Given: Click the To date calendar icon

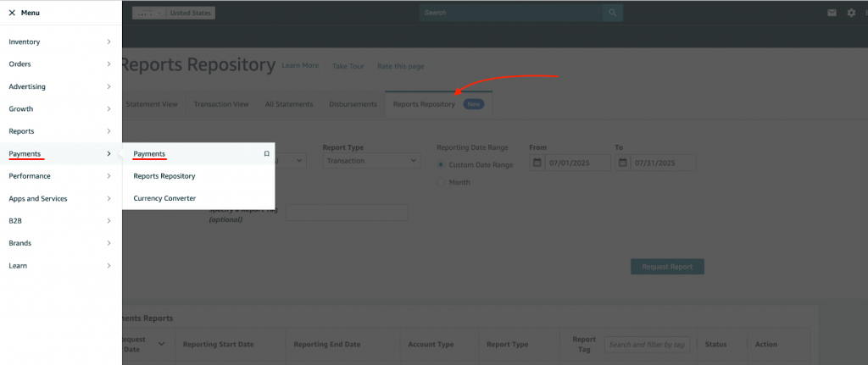Looking at the screenshot, I should 624,162.
